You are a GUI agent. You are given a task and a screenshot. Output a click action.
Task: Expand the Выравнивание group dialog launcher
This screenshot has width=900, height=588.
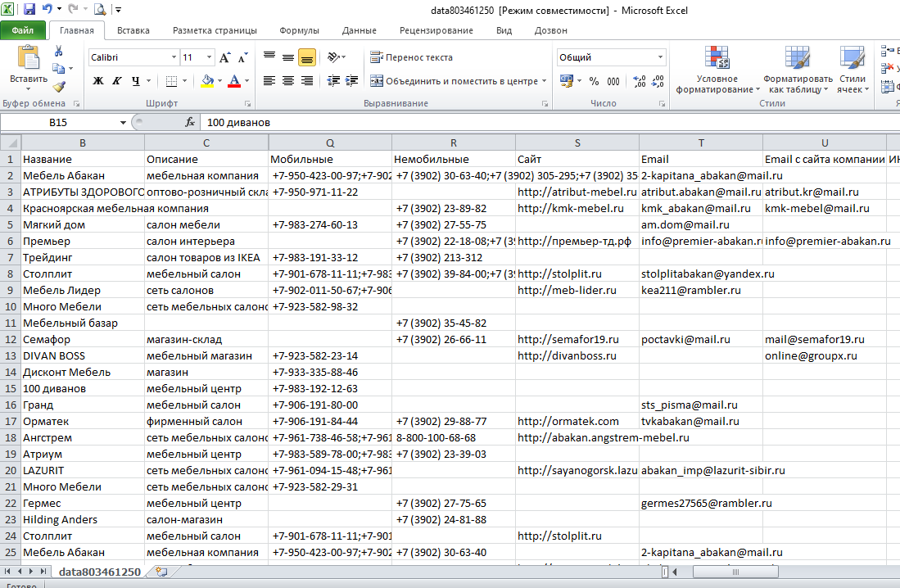pyautogui.click(x=545, y=104)
